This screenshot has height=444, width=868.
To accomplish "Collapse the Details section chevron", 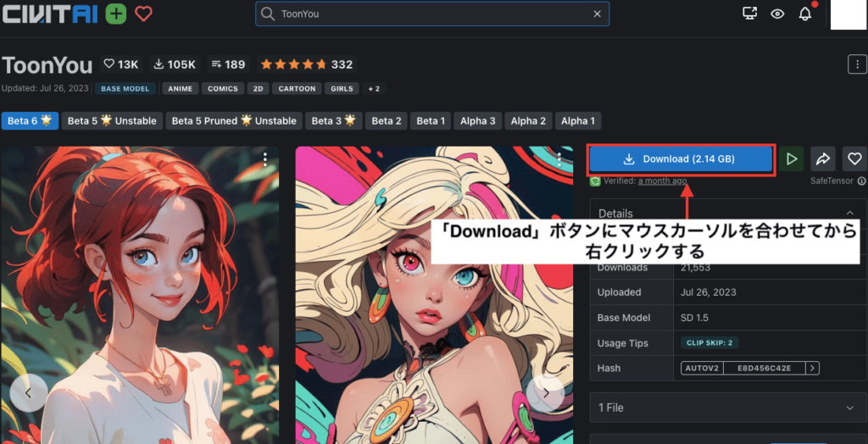I will [x=849, y=214].
